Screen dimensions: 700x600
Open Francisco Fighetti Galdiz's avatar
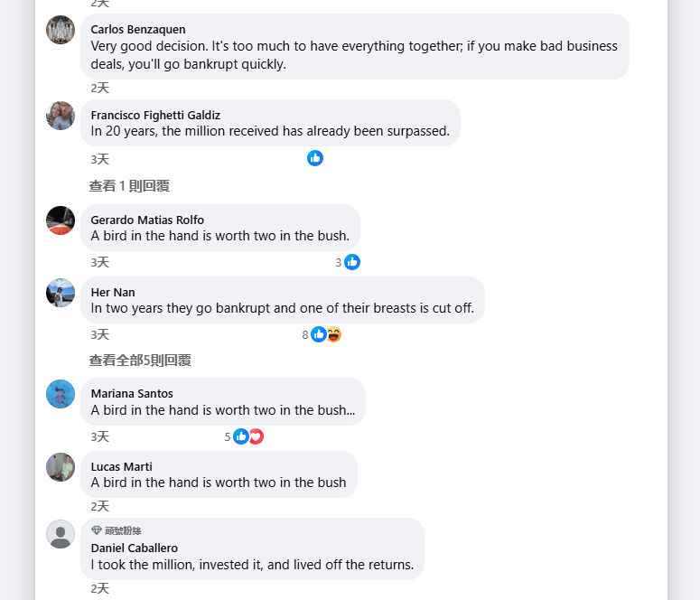click(61, 116)
